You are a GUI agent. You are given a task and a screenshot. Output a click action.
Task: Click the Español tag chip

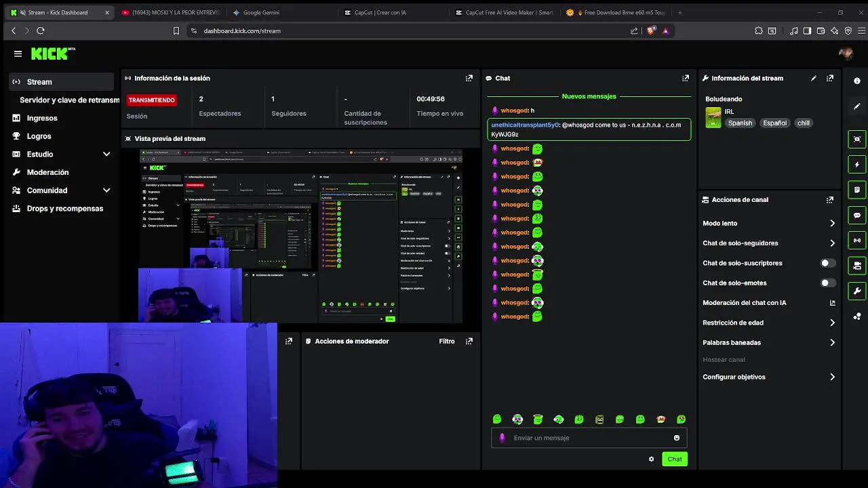pos(774,123)
